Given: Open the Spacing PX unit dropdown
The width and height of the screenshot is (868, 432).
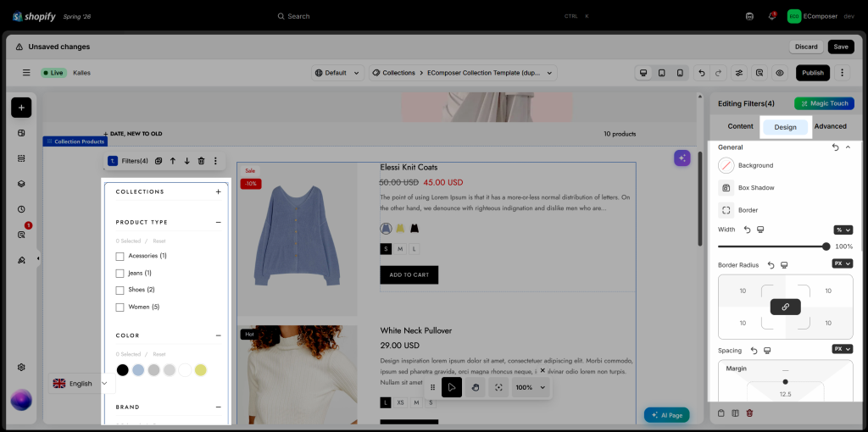Looking at the screenshot, I should (842, 349).
